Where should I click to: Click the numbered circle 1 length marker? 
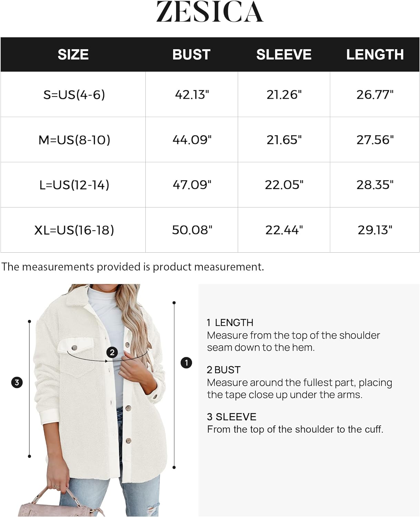pos(186,363)
